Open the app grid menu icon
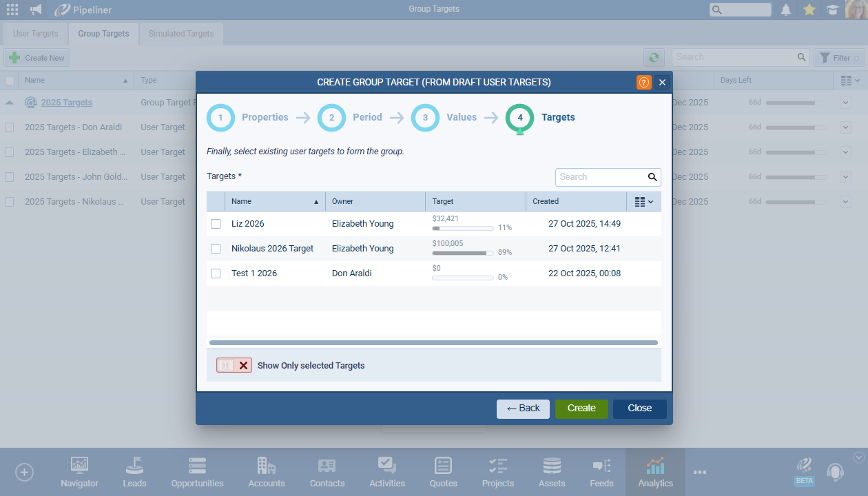This screenshot has height=496, width=868. 12,10
